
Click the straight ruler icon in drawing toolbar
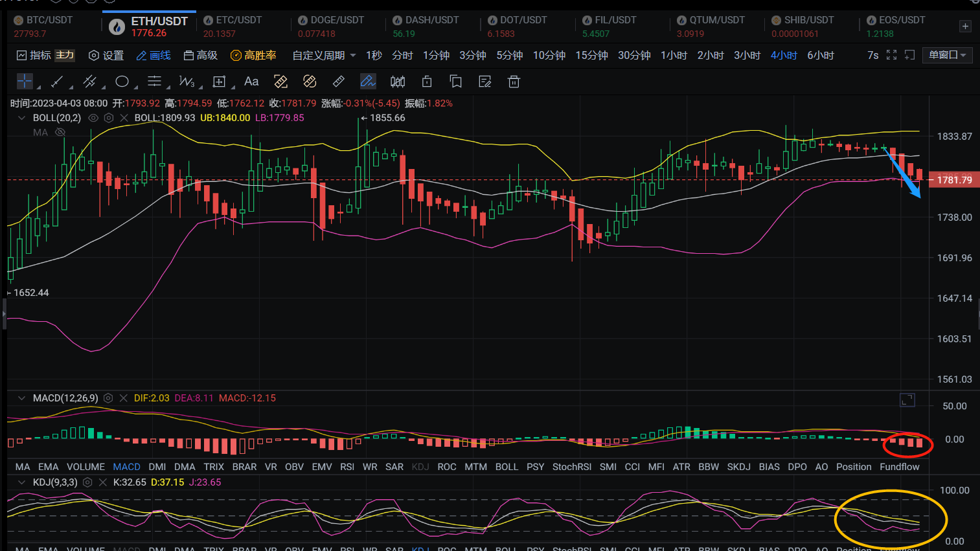pyautogui.click(x=339, y=82)
